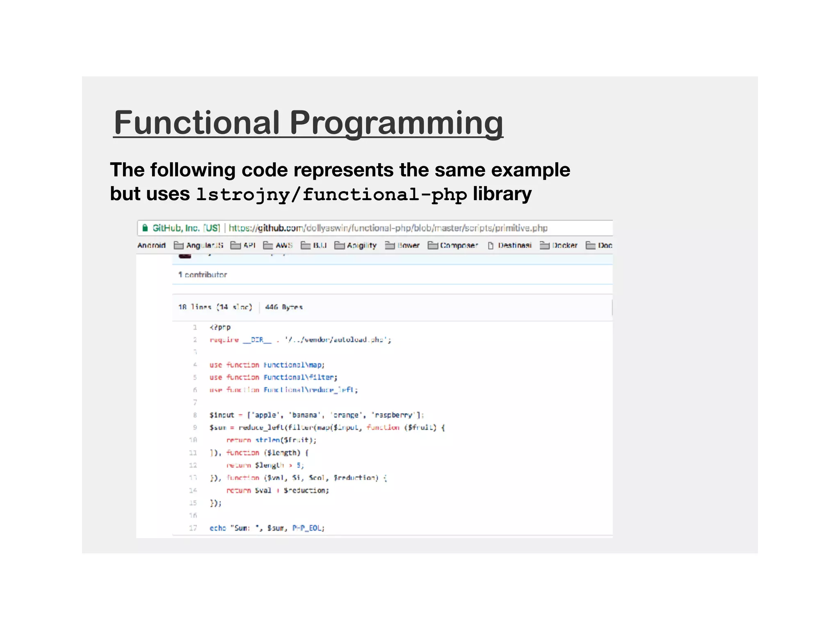Click the 'return strlen($fruit);' line
Image resolution: width=840 pixels, height=630 pixels.
coord(272,440)
